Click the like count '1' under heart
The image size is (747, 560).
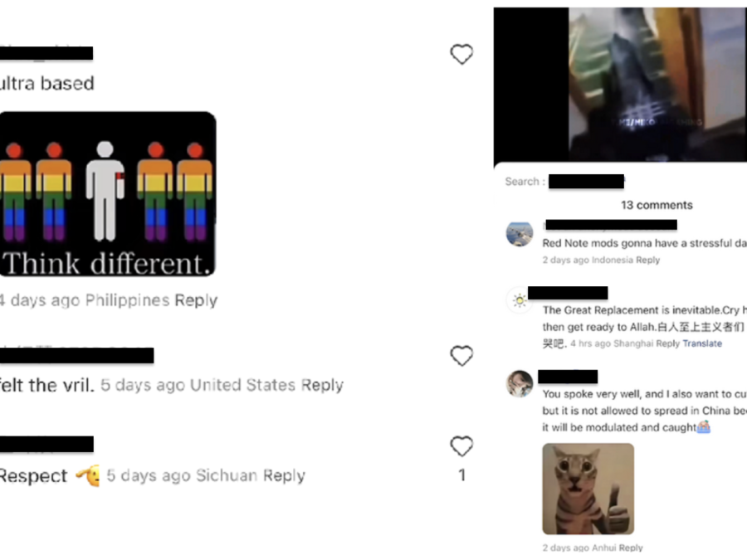click(x=461, y=475)
